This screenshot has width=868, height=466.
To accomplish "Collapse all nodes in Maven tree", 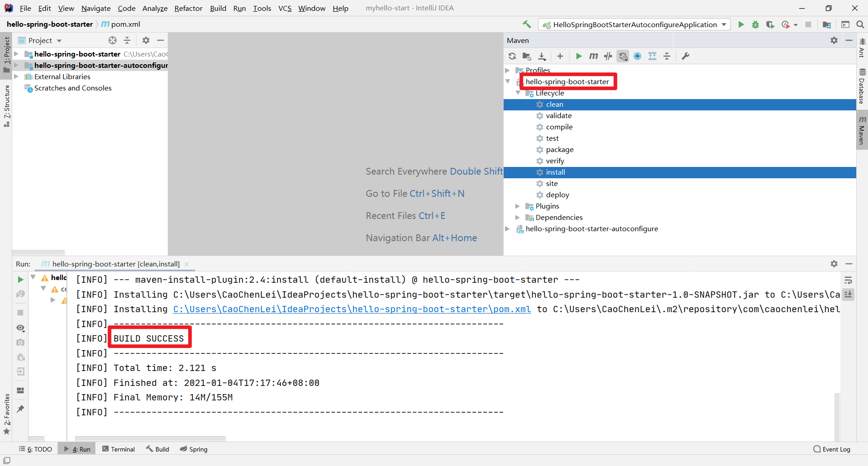I will (667, 56).
